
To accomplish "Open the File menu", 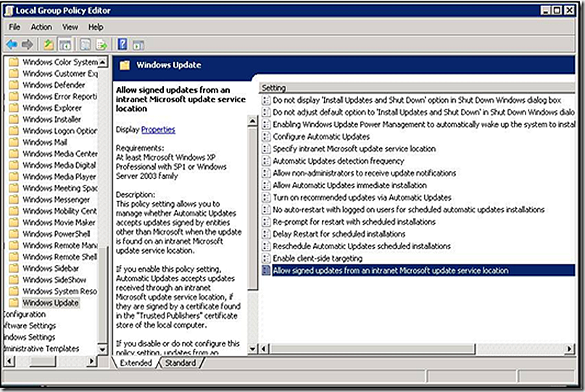I will coord(14,27).
